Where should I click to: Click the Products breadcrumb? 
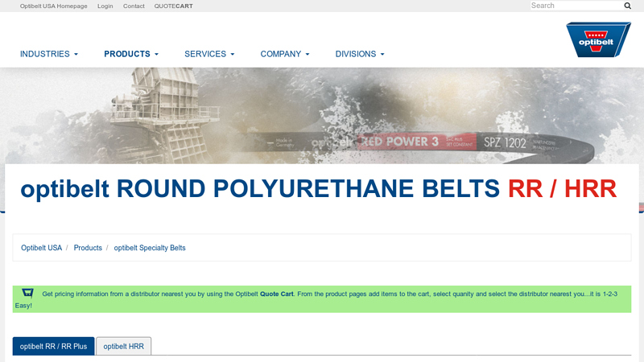(x=88, y=248)
